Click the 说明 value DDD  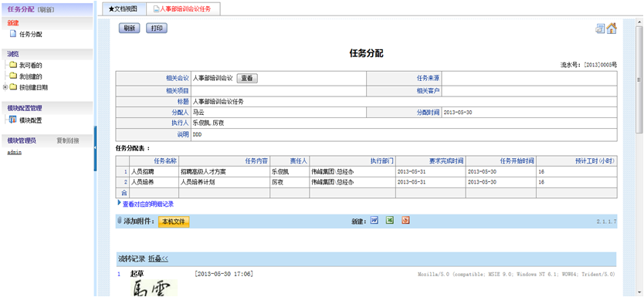(197, 134)
